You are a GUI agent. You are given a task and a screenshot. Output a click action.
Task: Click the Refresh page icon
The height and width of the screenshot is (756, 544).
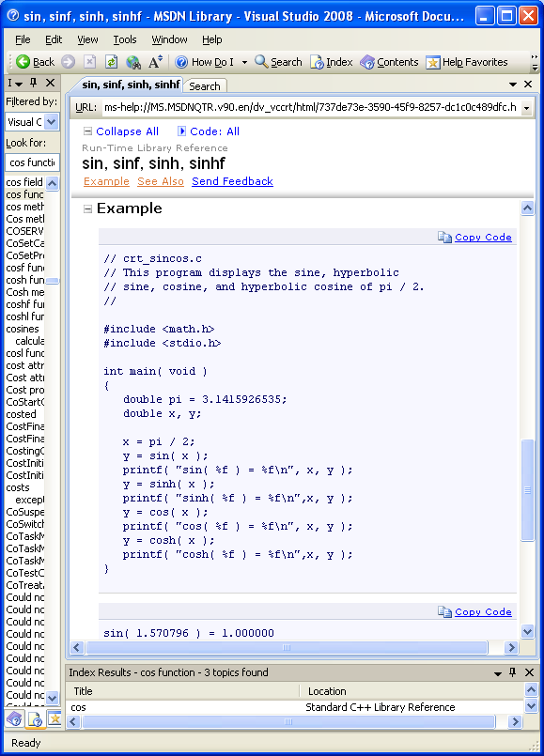(112, 62)
